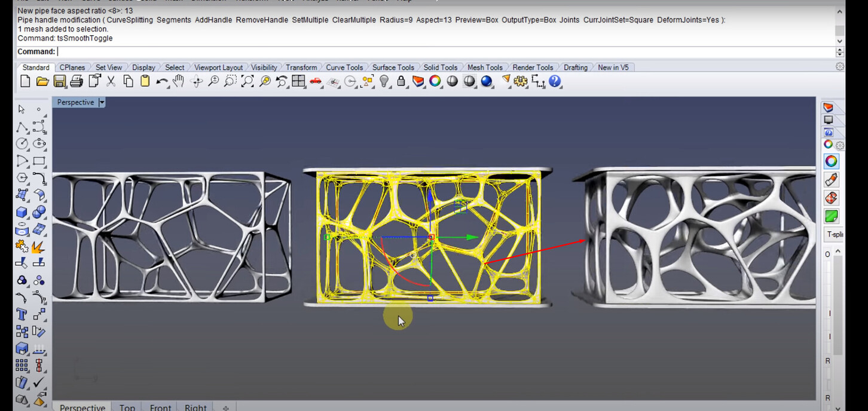Select the Box solid tool
This screenshot has height=411, width=868.
[x=22, y=212]
